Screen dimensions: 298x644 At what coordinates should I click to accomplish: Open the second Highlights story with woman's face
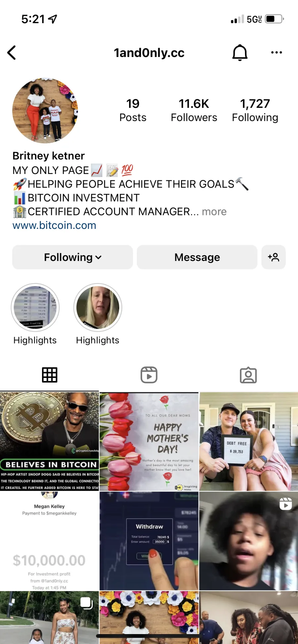(x=98, y=307)
